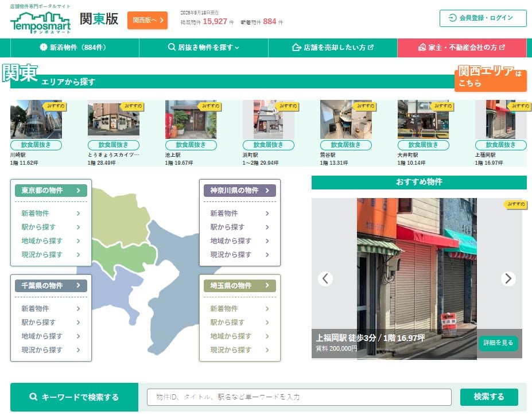The height and width of the screenshot is (415, 532).
Task: Click the Temposmart logo
Action: [40, 22]
